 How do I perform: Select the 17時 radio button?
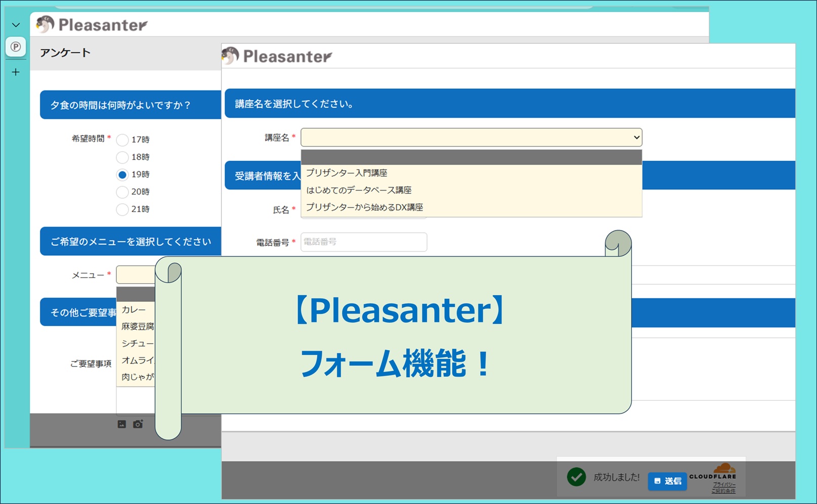pyautogui.click(x=122, y=140)
